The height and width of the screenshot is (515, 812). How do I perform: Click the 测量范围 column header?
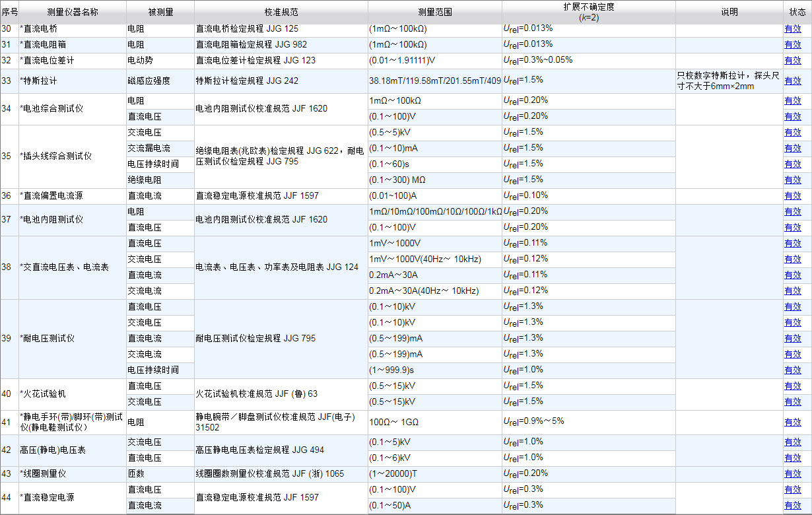pos(434,13)
